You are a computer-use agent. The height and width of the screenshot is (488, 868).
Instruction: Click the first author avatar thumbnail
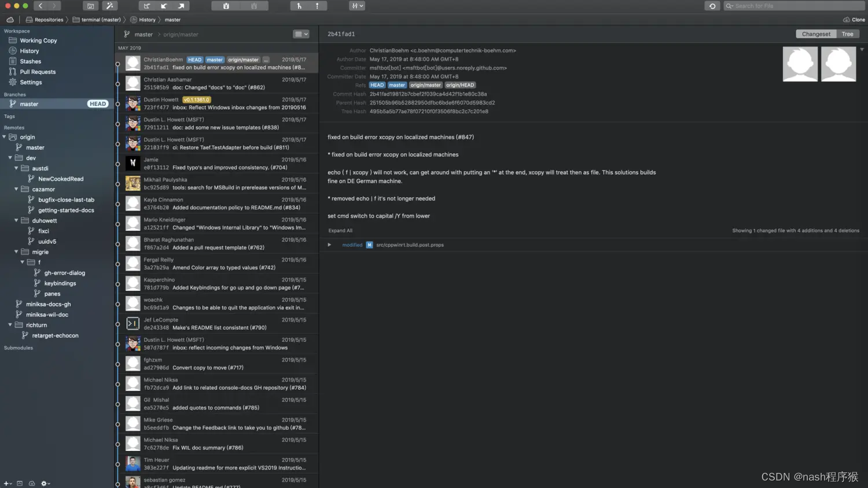(800, 64)
